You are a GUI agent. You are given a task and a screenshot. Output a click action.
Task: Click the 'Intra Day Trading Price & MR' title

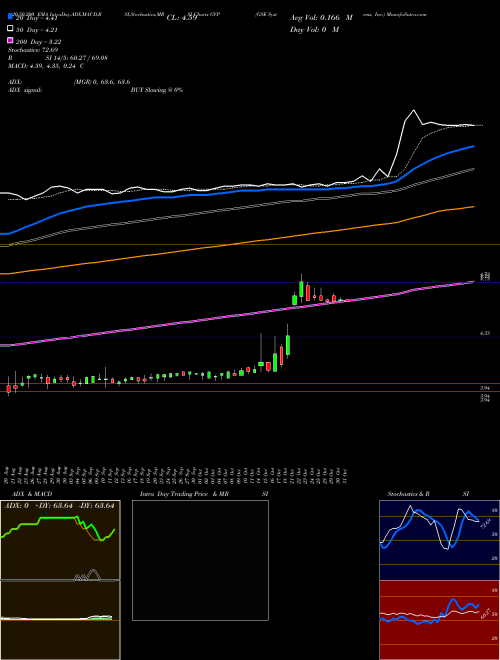pos(184,494)
